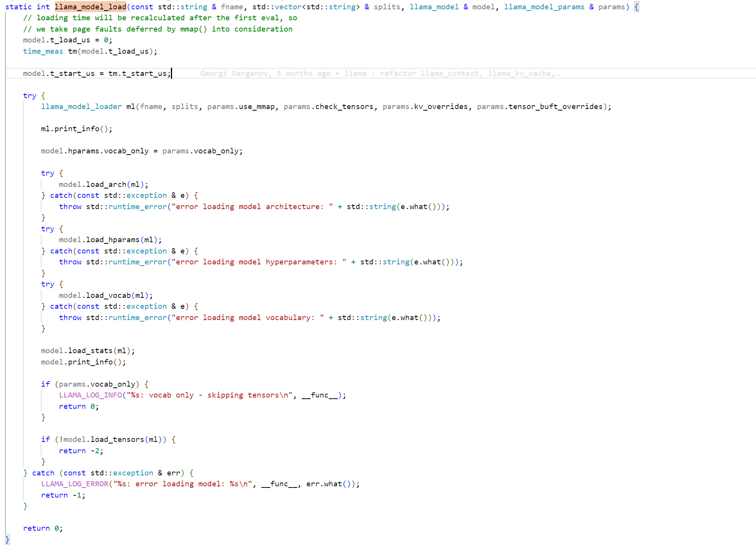Click the LLAMA_LOG_ERROR macro
This screenshot has height=549, width=756.
[x=75, y=484]
